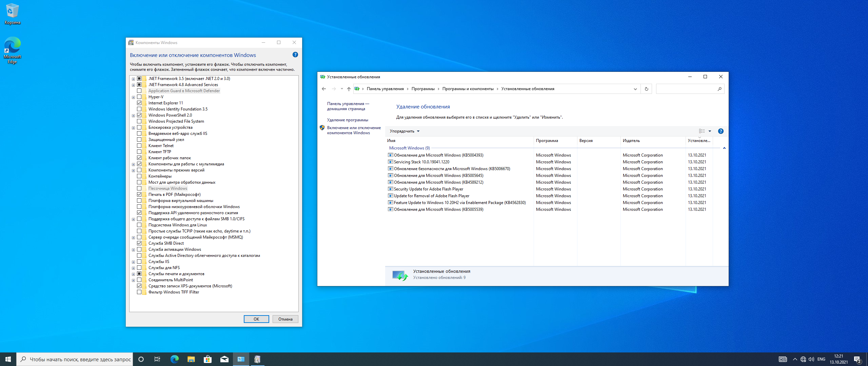This screenshot has height=366, width=868.
Task: Uncheck Печать в PDF (Майкрософт)
Action: click(x=139, y=194)
